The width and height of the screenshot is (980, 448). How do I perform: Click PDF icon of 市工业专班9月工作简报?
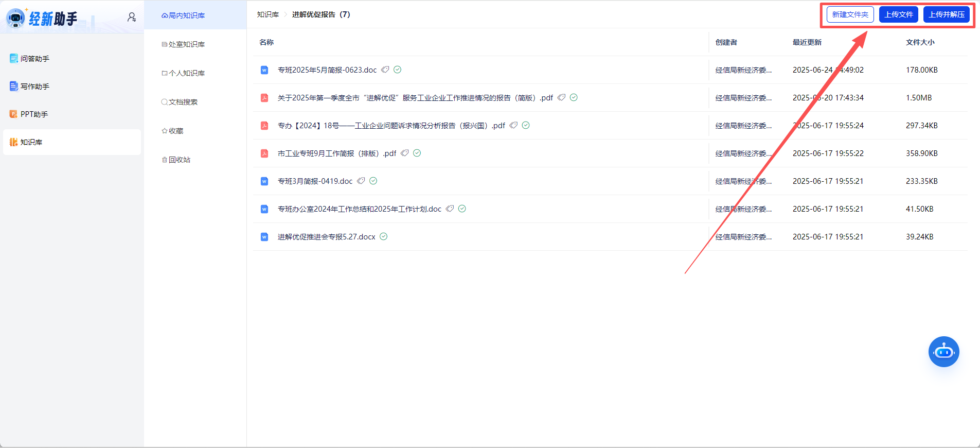264,153
